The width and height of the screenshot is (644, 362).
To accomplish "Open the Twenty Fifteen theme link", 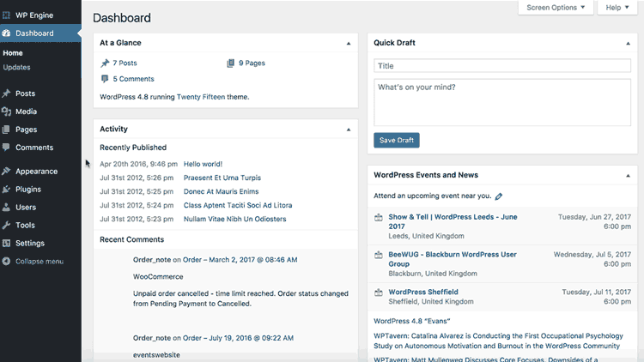I will coord(201,97).
